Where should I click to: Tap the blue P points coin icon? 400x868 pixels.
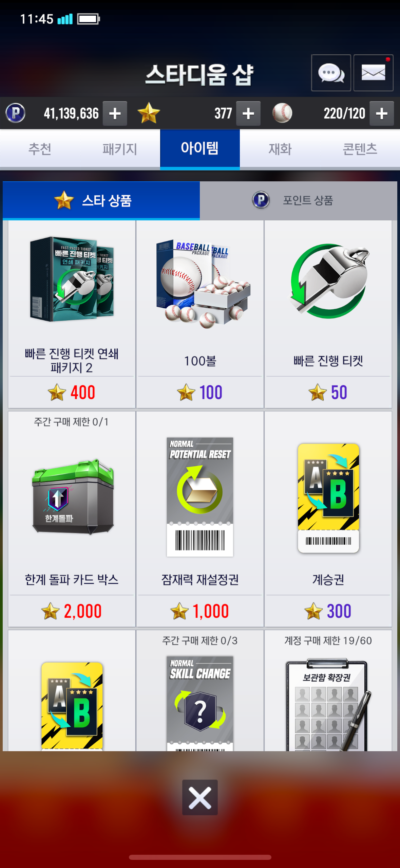click(x=16, y=113)
